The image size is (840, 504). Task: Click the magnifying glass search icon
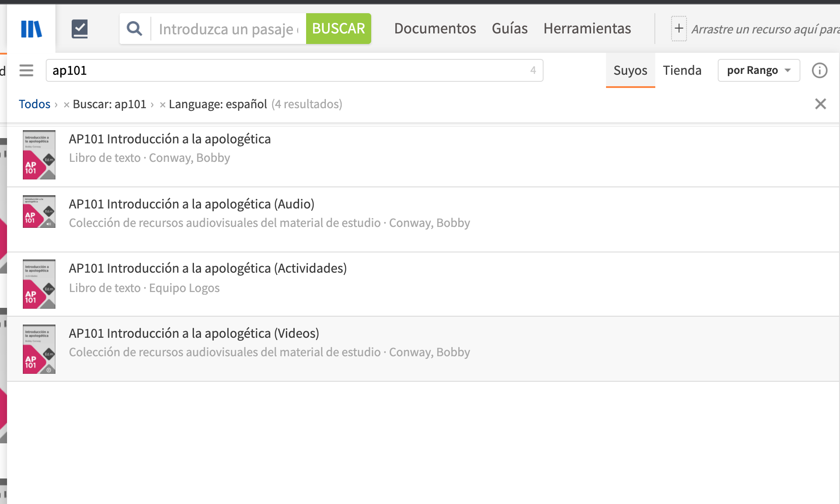135,29
